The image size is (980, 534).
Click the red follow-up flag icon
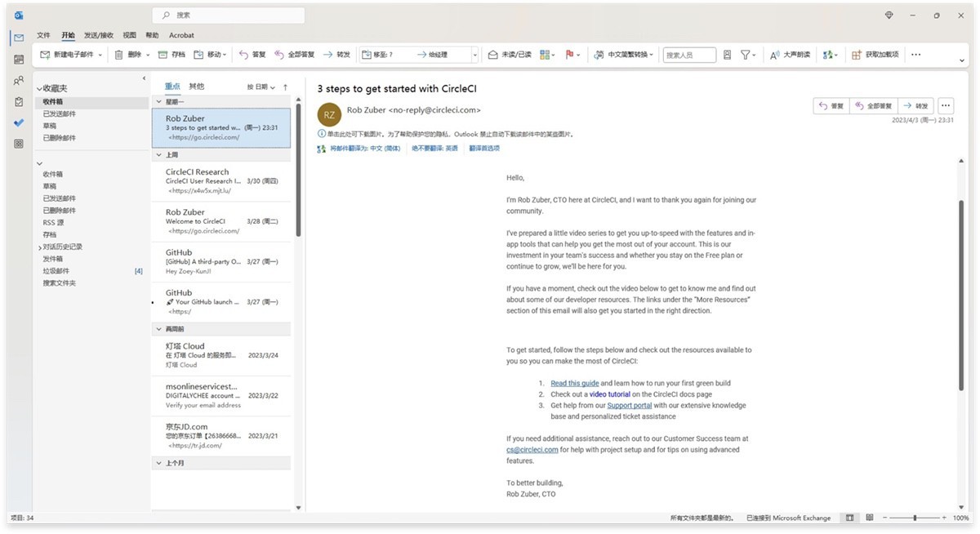[570, 55]
